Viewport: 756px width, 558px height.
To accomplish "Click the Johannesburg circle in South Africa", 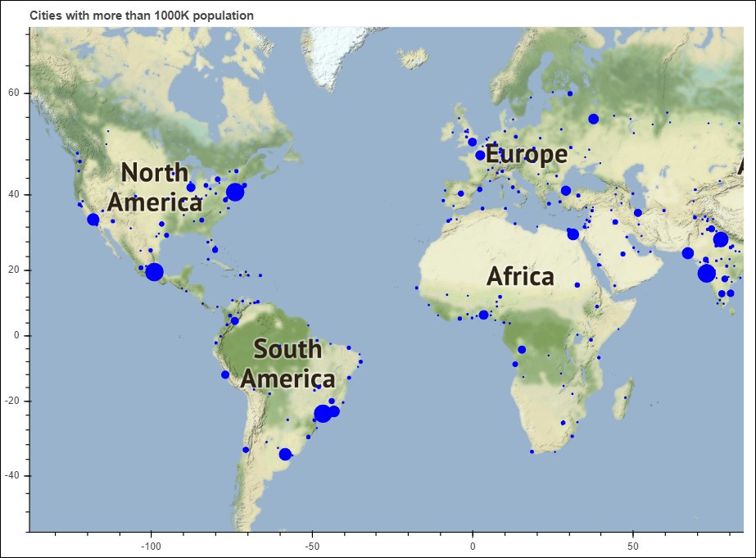I will [x=563, y=423].
